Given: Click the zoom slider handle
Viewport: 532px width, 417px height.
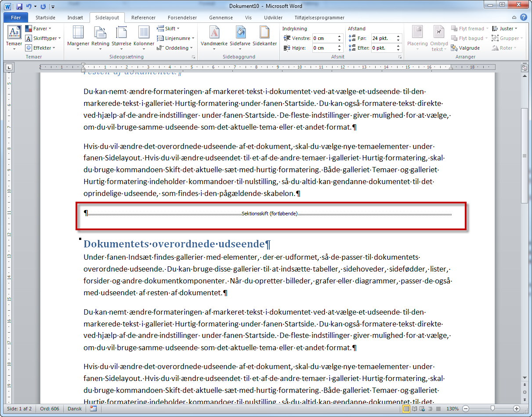Looking at the screenshot, I should (492, 409).
